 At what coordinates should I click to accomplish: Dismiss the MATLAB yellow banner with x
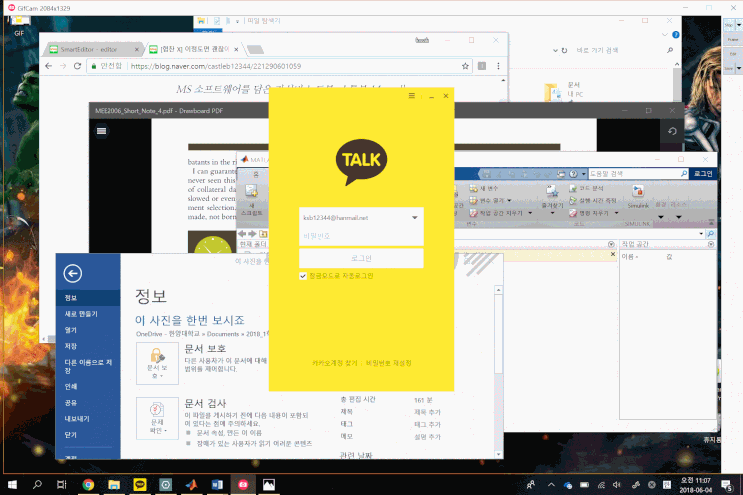(x=613, y=254)
